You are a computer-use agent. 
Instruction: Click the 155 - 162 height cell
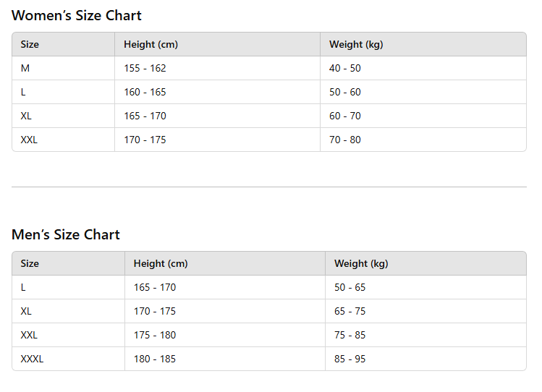145,68
